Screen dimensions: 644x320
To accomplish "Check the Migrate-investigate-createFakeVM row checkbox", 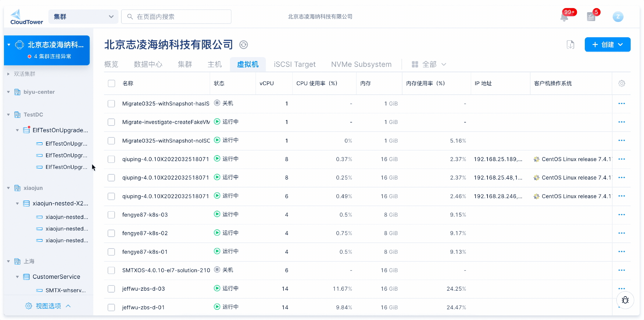I will 111,122.
